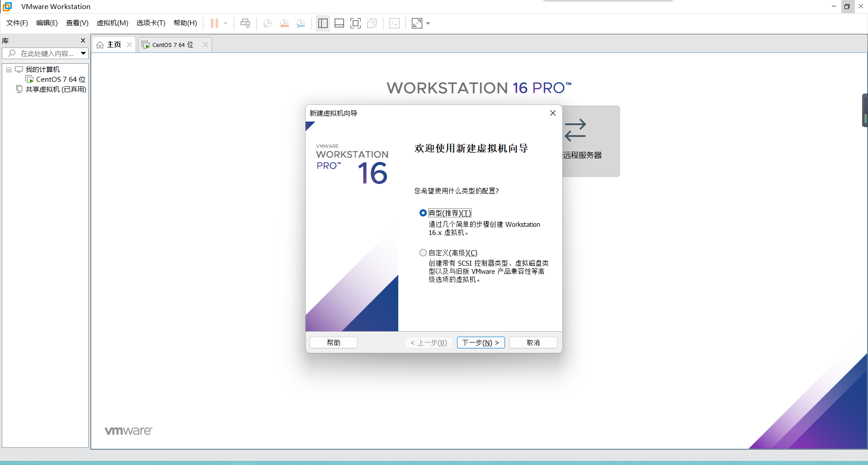Open the 编辑(E) menu
This screenshot has height=465, width=868.
point(47,23)
